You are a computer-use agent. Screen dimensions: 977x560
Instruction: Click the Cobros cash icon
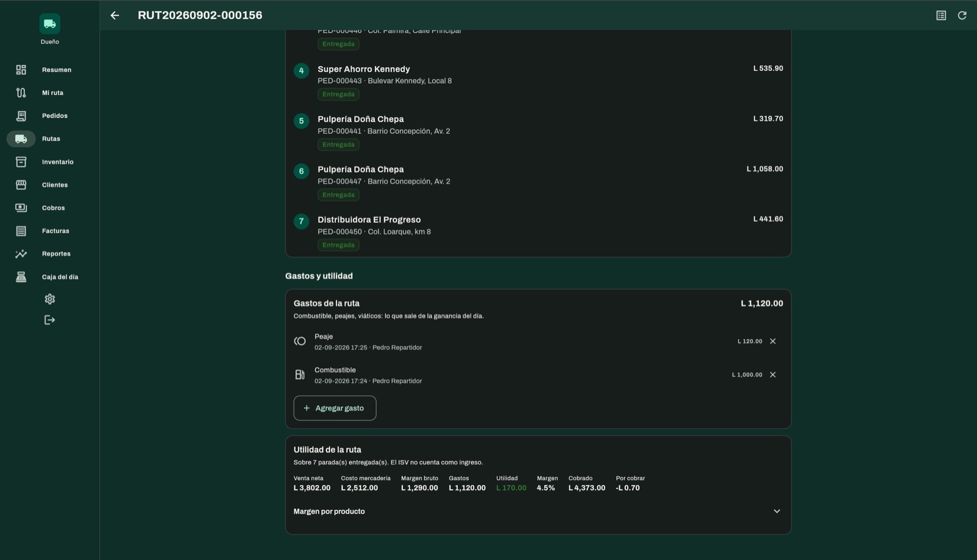[21, 208]
